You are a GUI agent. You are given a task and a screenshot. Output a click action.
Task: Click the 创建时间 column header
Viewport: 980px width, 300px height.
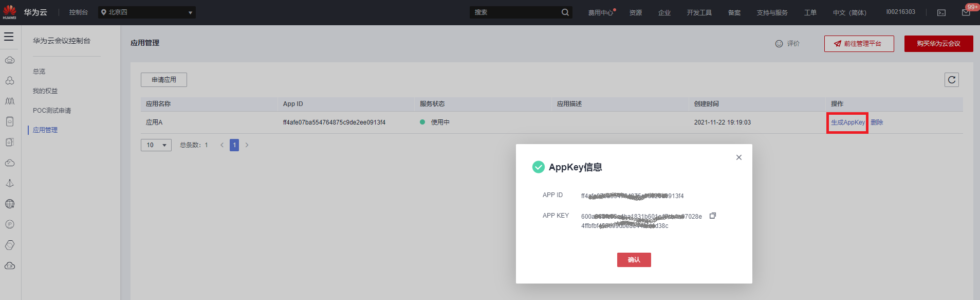click(707, 104)
